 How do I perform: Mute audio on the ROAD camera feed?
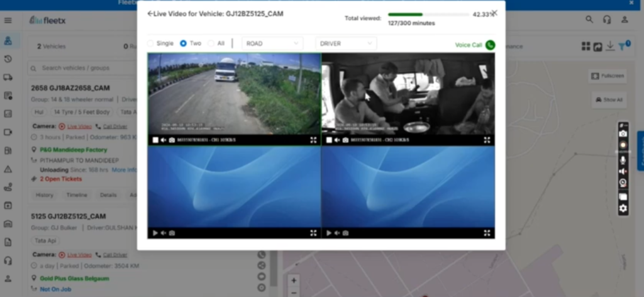[164, 140]
